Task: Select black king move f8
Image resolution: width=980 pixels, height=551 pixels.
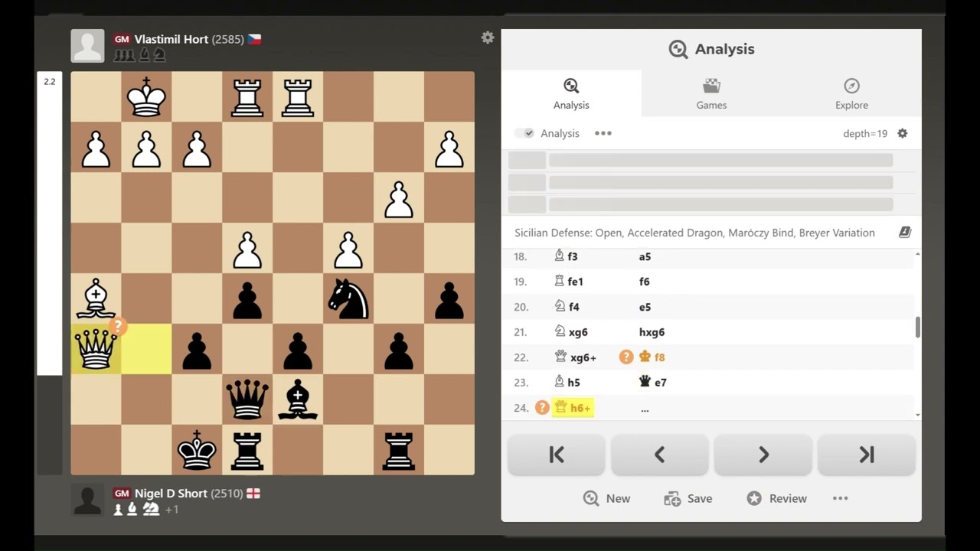Action: coord(652,357)
